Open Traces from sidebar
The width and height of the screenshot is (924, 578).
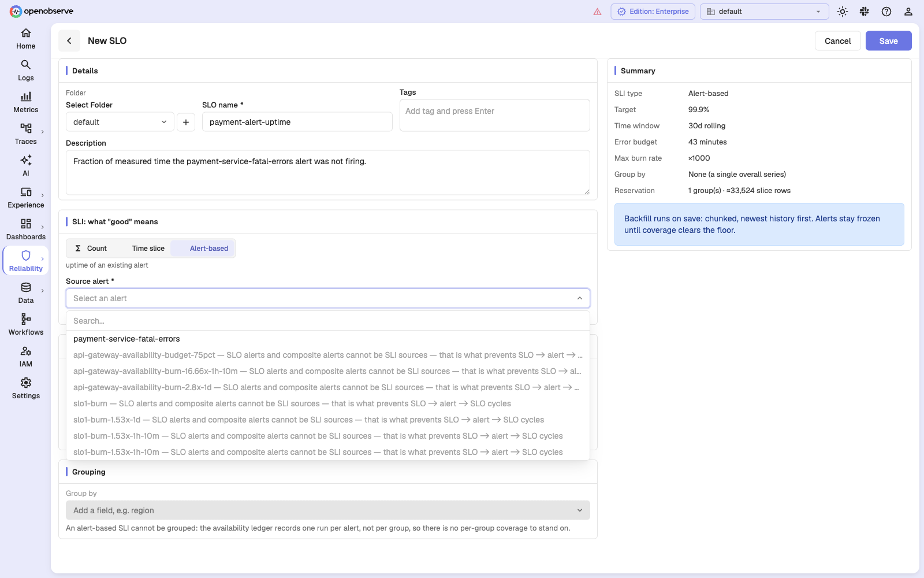(25, 134)
